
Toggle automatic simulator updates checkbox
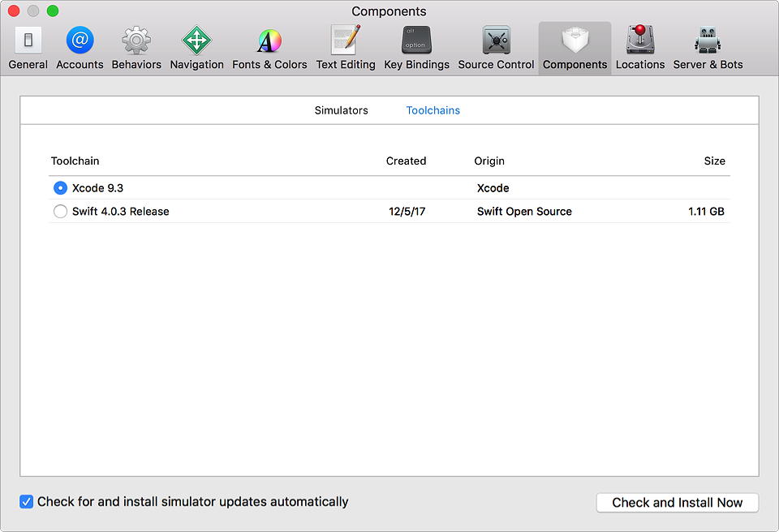click(x=26, y=502)
